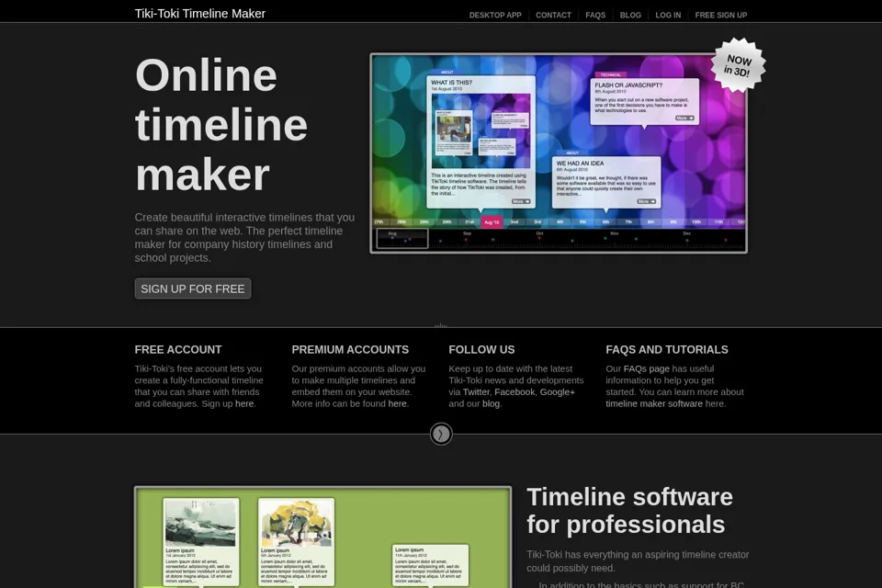Image resolution: width=882 pixels, height=588 pixels.
Task: Open the DESKTOP APP menu item
Action: 495,16
